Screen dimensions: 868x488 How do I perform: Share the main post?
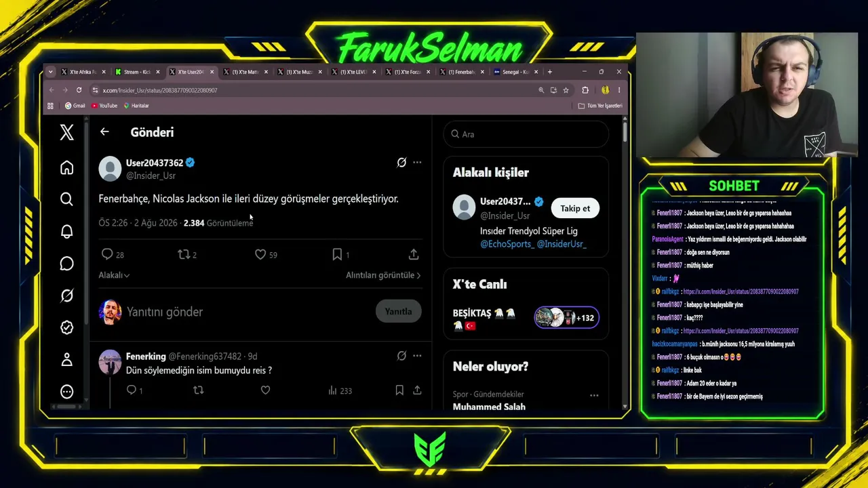click(x=414, y=254)
